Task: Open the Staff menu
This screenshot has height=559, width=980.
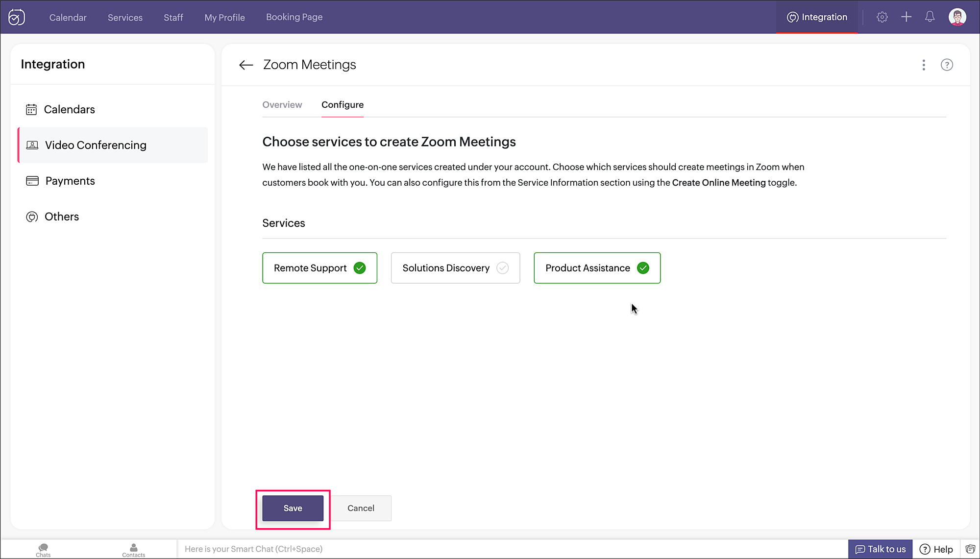Action: 173,18
